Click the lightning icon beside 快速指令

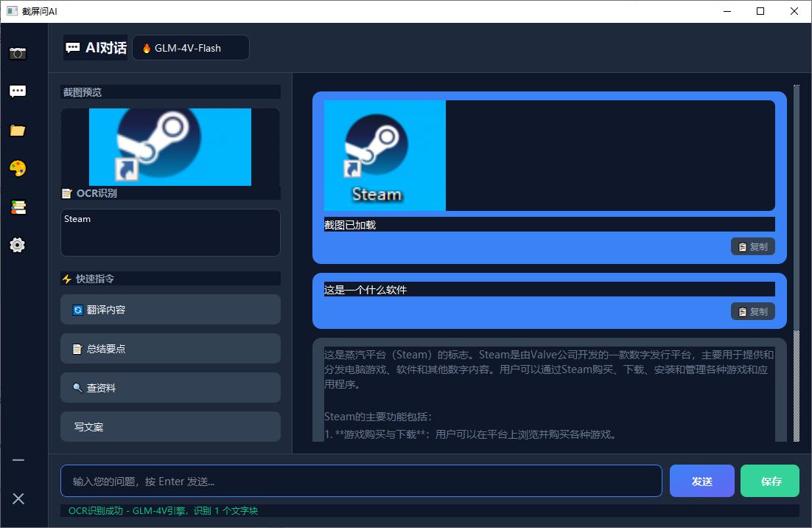(67, 279)
